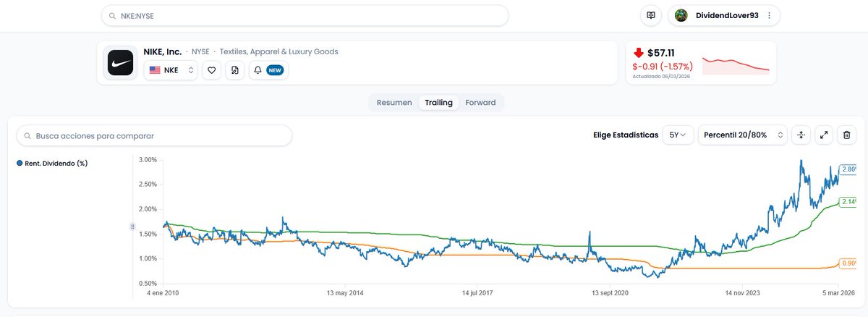Focus the 'Busca acciones para comparar' field
Screen dimensions: 868x317
tap(154, 135)
